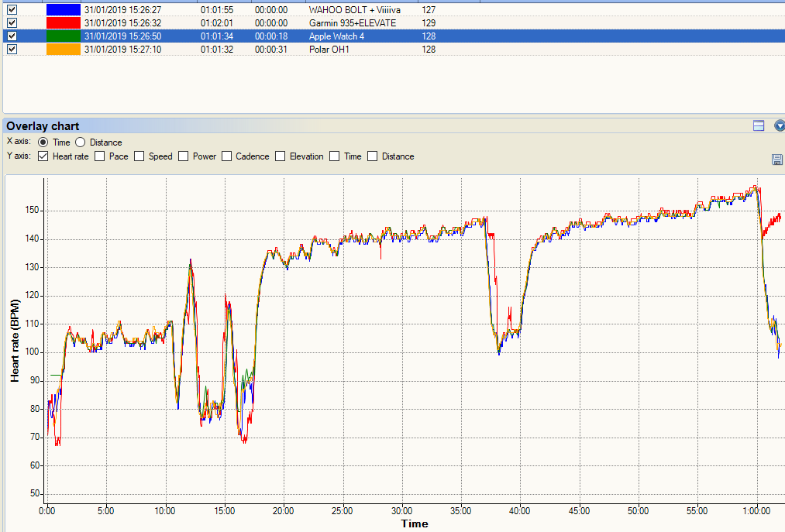Turn on the Cadence Y axis checkbox

pyautogui.click(x=227, y=156)
